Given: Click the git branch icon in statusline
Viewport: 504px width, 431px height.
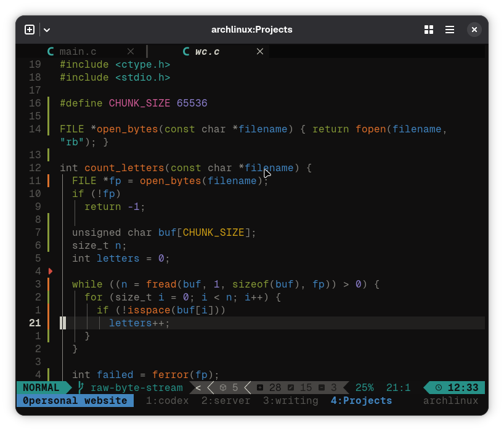Looking at the screenshot, I should click(81, 388).
